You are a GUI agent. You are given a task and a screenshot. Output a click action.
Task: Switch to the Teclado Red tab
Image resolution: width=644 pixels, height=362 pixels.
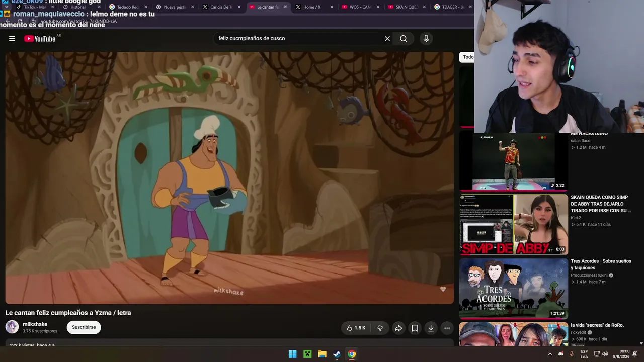tap(127, 7)
